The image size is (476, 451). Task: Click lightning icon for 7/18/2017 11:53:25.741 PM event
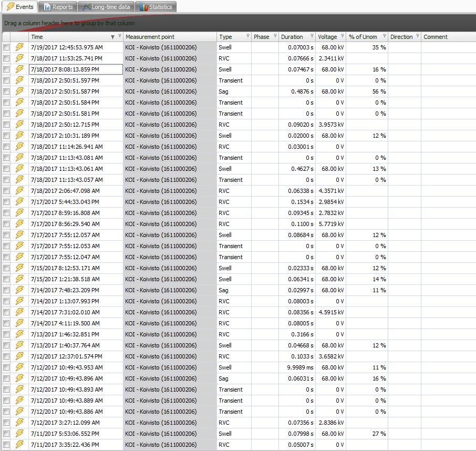pos(19,58)
